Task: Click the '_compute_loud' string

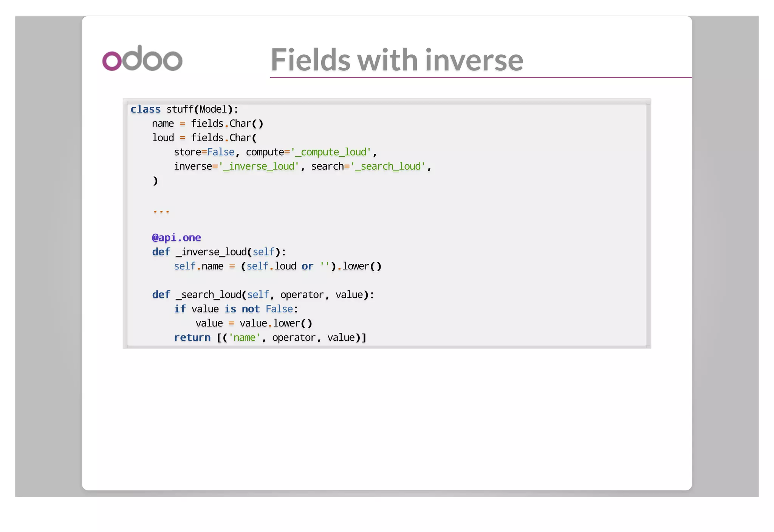Action: tap(331, 152)
